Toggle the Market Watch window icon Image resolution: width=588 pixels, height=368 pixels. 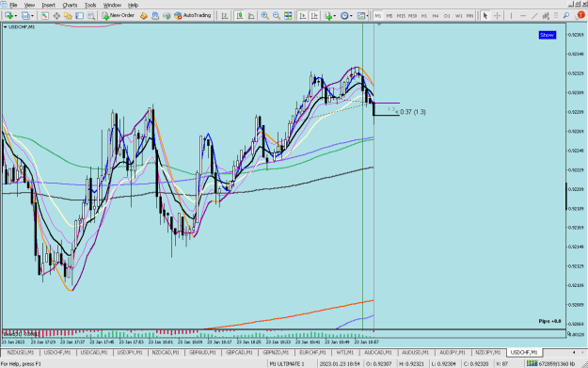pos(45,16)
